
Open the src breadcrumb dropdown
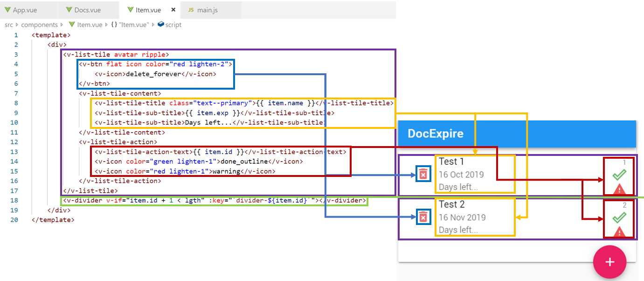click(x=8, y=25)
